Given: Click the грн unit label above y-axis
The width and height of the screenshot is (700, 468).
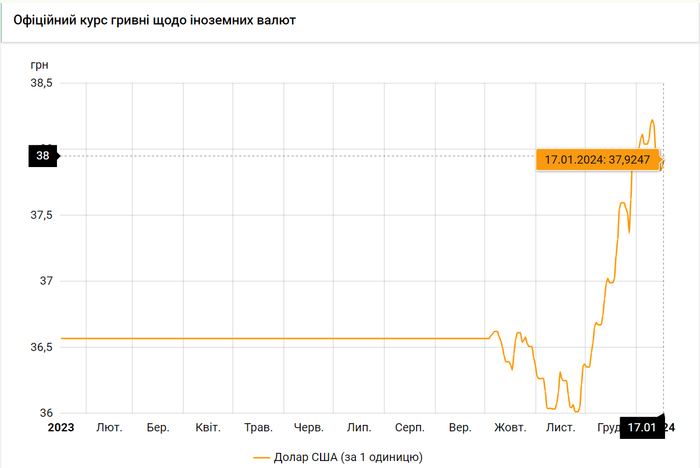Looking at the screenshot, I should 40,64.
